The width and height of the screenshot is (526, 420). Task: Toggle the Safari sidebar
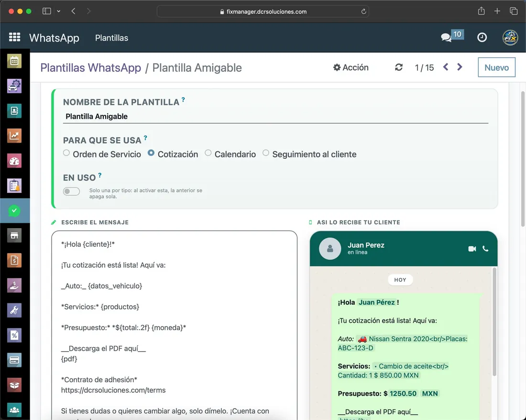47,11
